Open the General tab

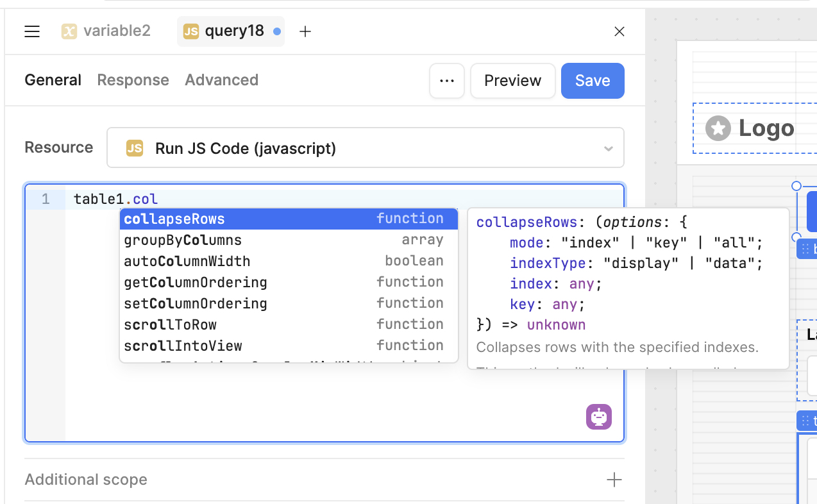53,80
